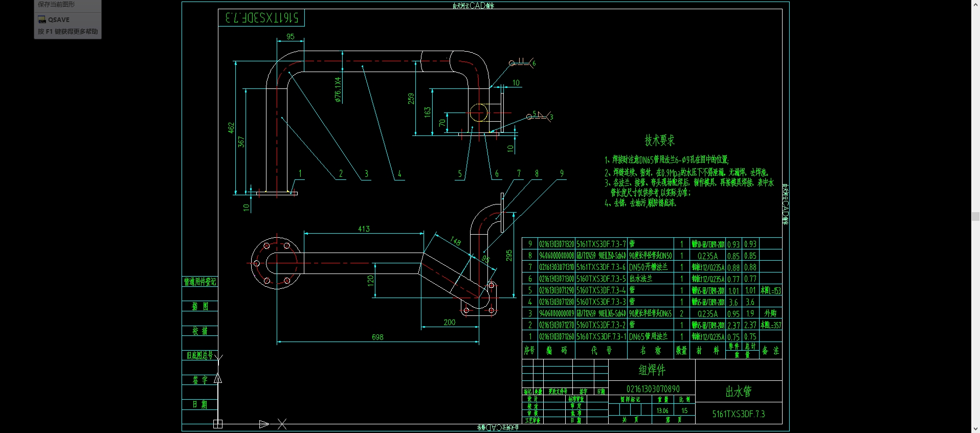Image resolution: width=980 pixels, height=433 pixels.
Task: Click the vertical scrollbar thumb
Action: 975,216
